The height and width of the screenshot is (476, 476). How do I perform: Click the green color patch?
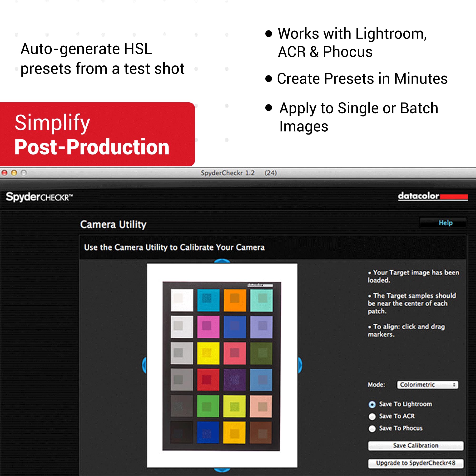pyautogui.click(x=208, y=406)
